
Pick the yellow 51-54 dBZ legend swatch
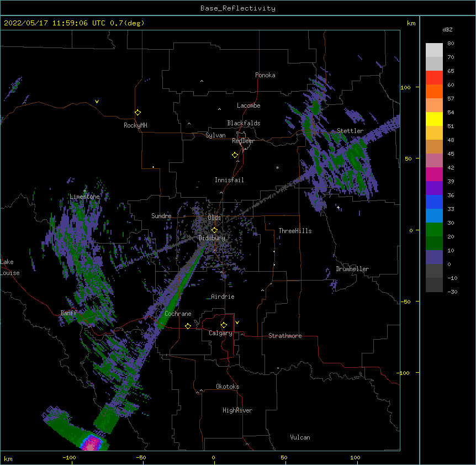pyautogui.click(x=434, y=119)
